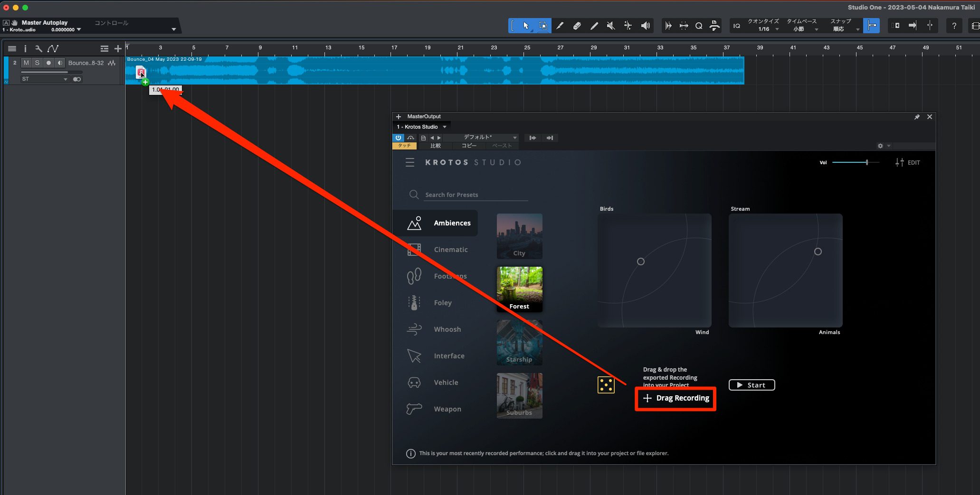Solo the Bounce track with S
Image resolution: width=980 pixels, height=495 pixels.
pos(37,63)
